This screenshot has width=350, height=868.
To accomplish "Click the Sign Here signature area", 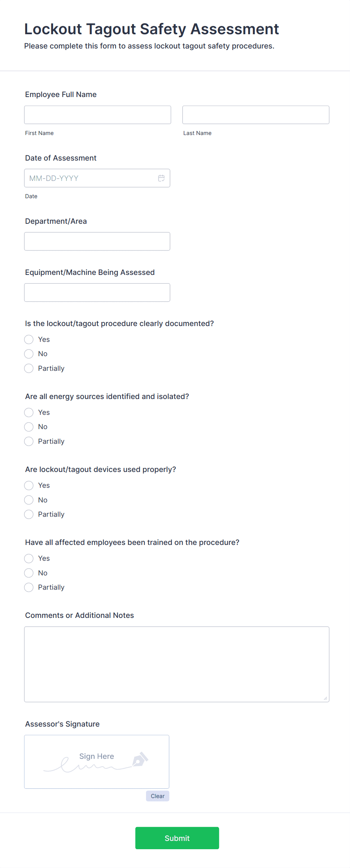I will [96, 762].
